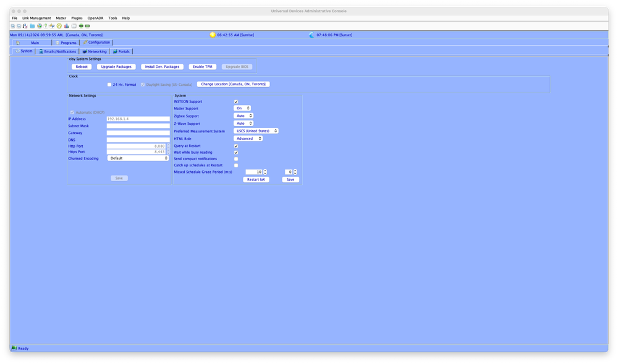Click the Http Port stepper arrows
Image resolution: width=618 pixels, height=364 pixels.
click(x=168, y=146)
